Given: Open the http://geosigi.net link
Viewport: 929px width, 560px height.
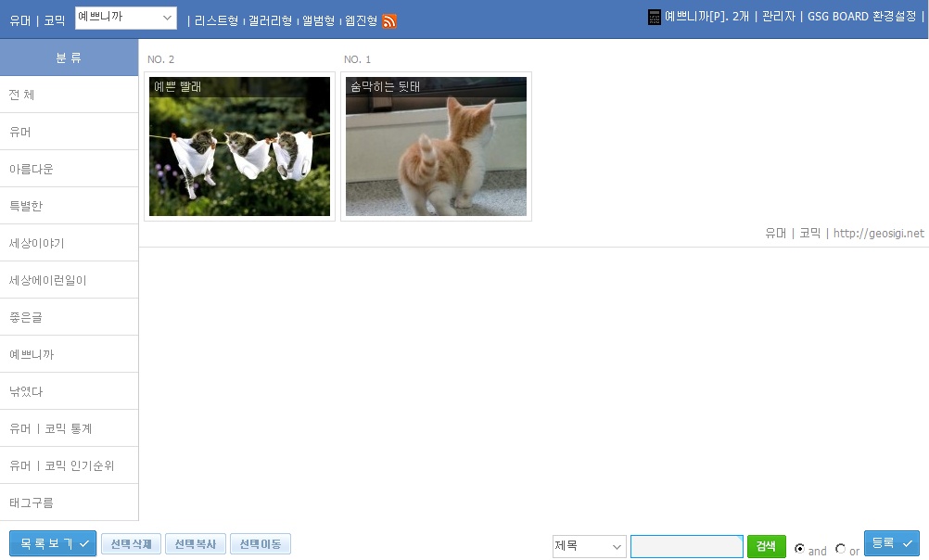Looking at the screenshot, I should coord(879,233).
